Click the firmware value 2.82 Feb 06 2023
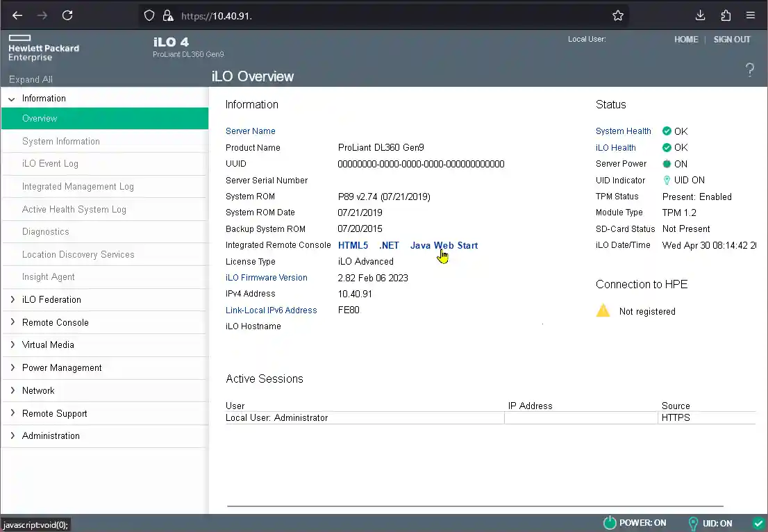 click(x=373, y=278)
